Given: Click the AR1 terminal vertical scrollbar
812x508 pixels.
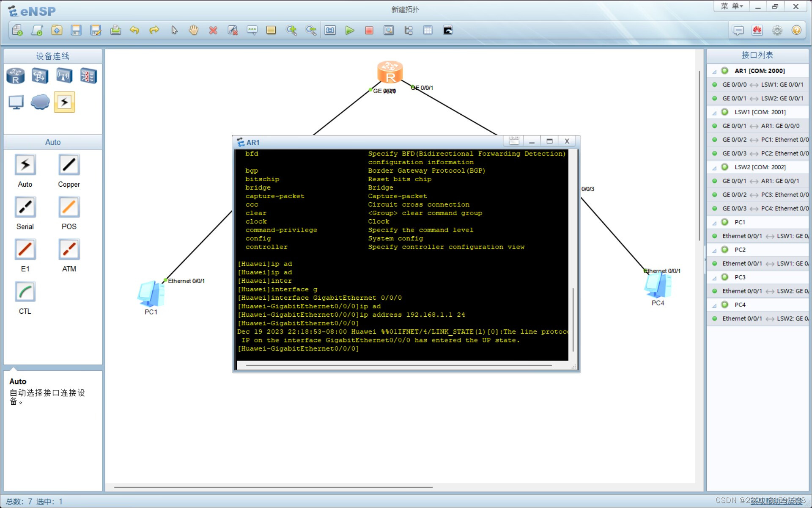Looking at the screenshot, I should 573,320.
